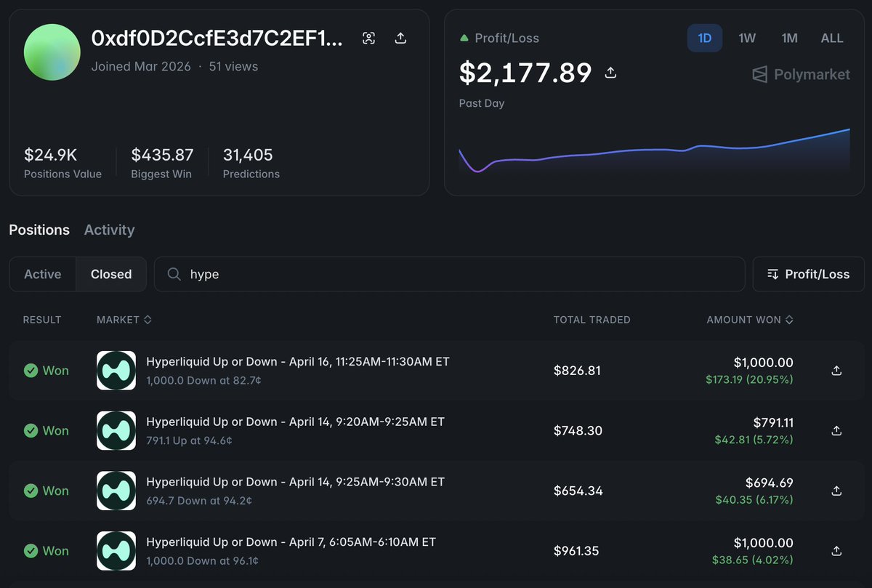The width and height of the screenshot is (872, 588).
Task: Open Hyperliquid April 16, 11:25AM-11:30AM market
Action: [x=298, y=361]
